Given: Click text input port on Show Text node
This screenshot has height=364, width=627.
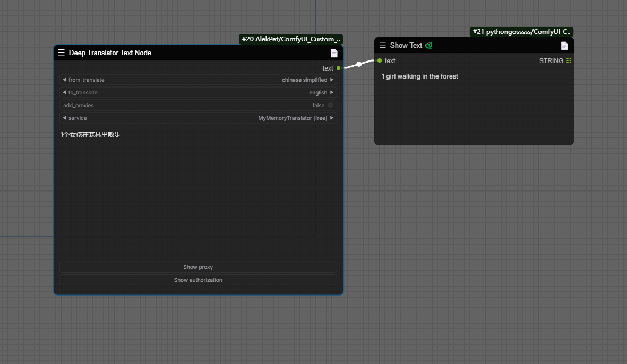Looking at the screenshot, I should 380,60.
